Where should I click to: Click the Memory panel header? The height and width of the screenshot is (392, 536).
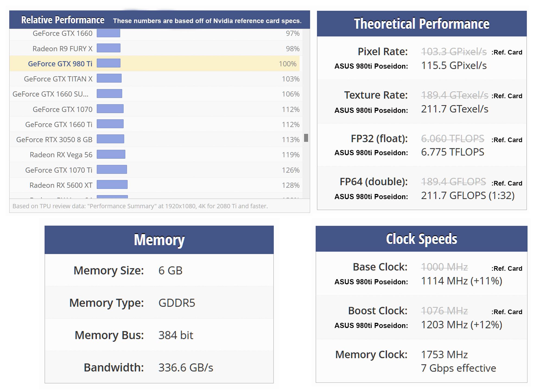coord(159,240)
